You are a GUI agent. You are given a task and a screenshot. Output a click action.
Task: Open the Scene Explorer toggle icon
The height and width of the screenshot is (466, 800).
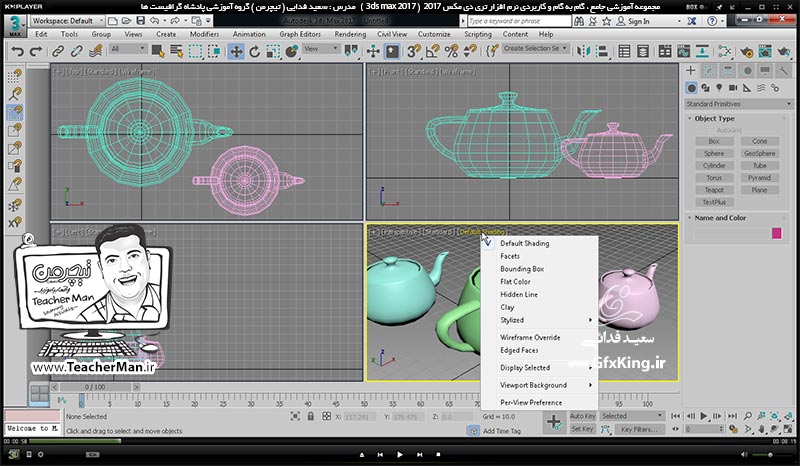click(624, 52)
